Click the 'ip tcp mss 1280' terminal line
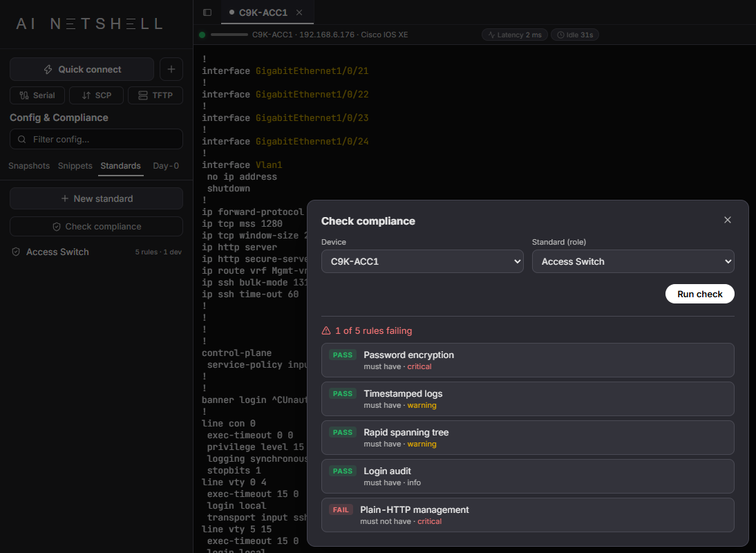The width and height of the screenshot is (756, 553). tap(242, 224)
